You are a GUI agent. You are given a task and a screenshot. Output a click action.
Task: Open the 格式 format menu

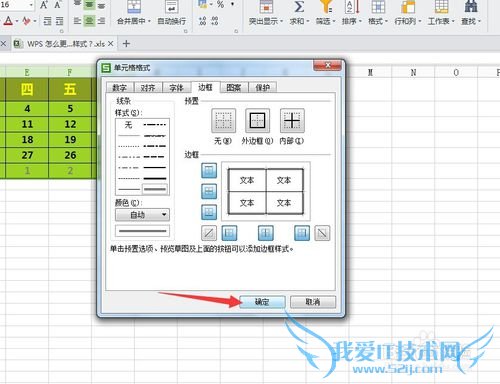pos(378,21)
